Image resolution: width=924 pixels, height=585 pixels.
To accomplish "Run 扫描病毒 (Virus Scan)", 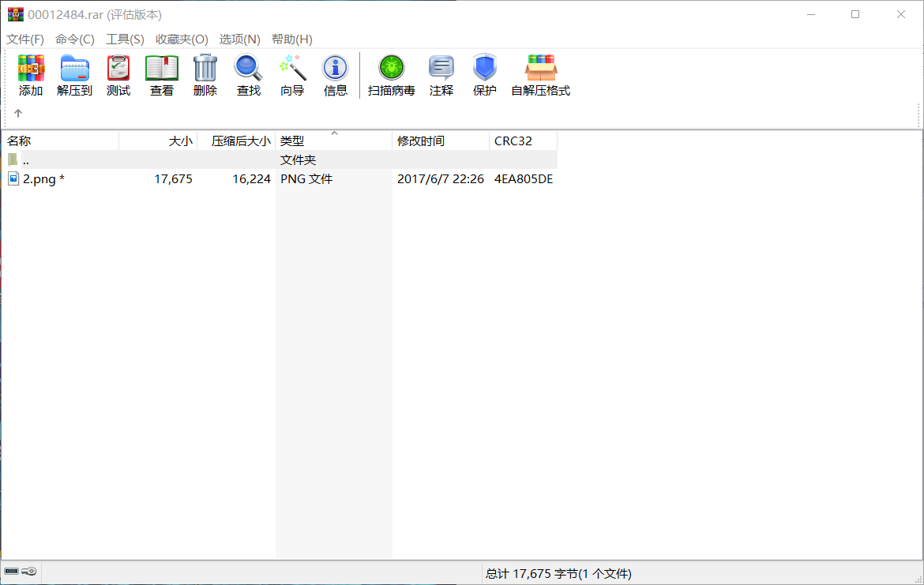I will point(391,75).
